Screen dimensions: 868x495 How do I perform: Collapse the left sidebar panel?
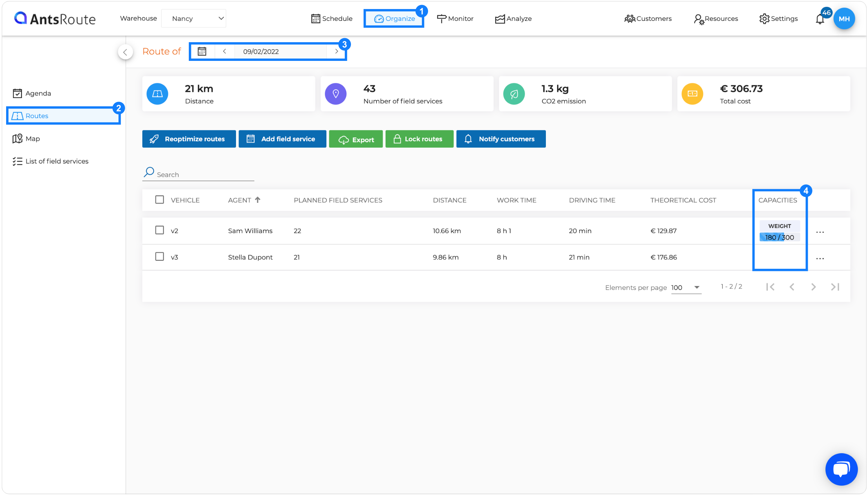[x=125, y=52]
